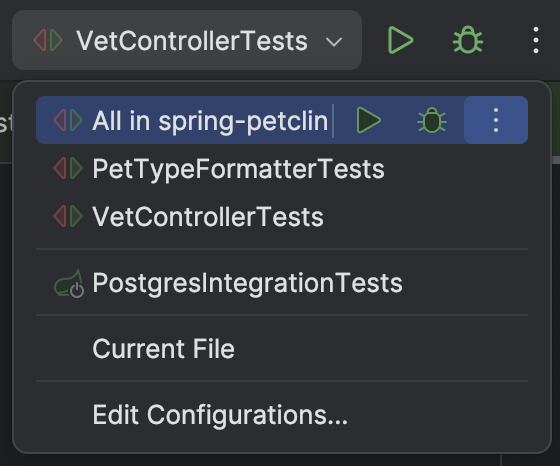
Task: Click the Spring Boot icon beside PostgresIntegrationTests
Action: point(69,283)
